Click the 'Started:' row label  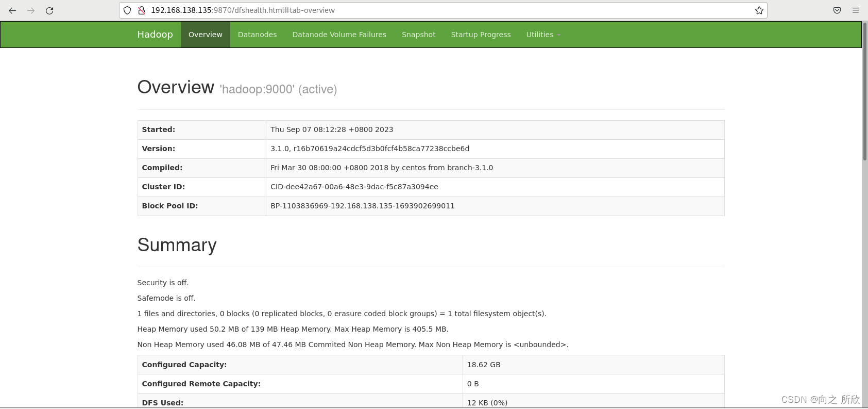159,129
